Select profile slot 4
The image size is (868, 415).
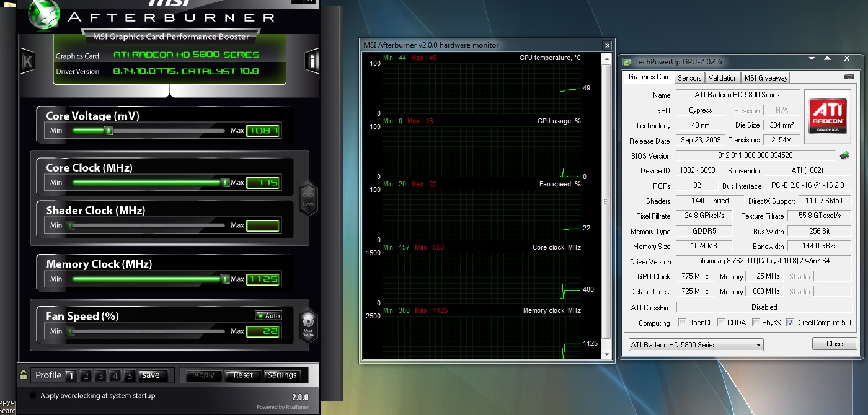pos(115,375)
